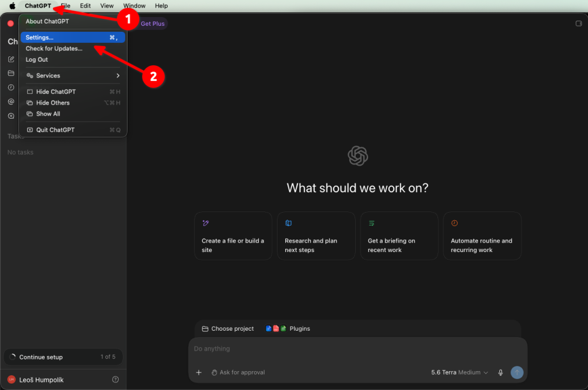Select the Research and plan next steps card
588x390 pixels.
(x=316, y=236)
